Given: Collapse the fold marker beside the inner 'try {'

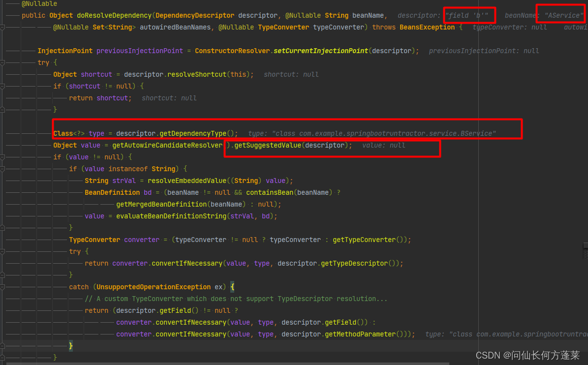Looking at the screenshot, I should [2, 251].
